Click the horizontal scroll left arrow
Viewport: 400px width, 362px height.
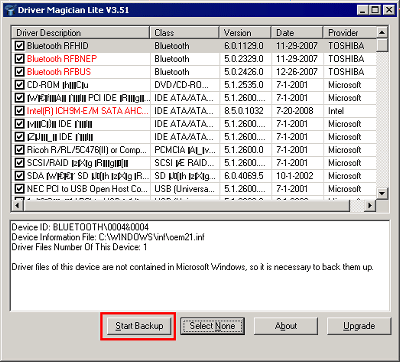click(x=17, y=205)
